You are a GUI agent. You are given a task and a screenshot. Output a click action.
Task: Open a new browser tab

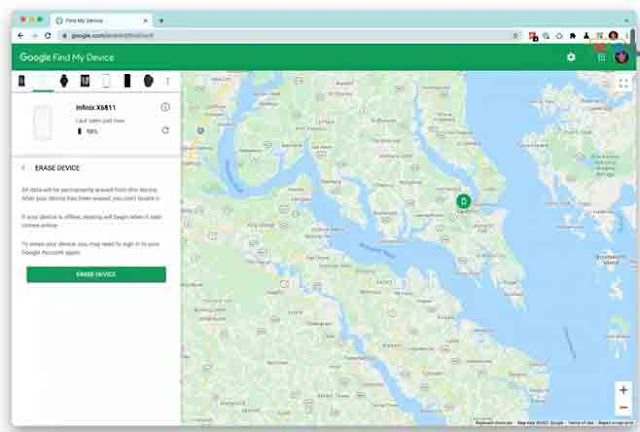pos(161,20)
